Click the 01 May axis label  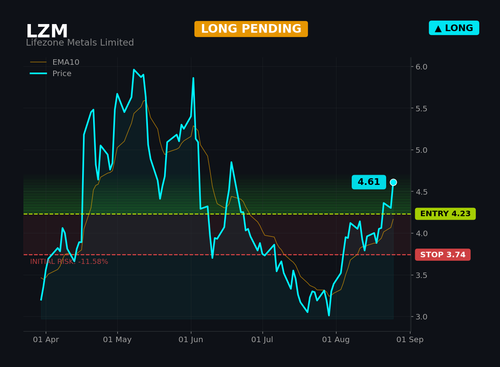point(117,340)
